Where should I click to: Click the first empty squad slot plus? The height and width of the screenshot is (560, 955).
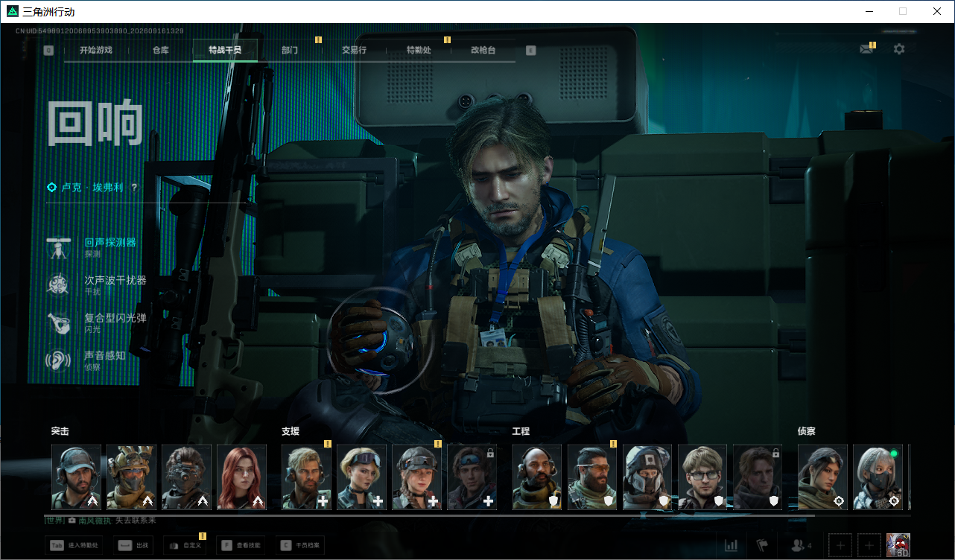[840, 545]
